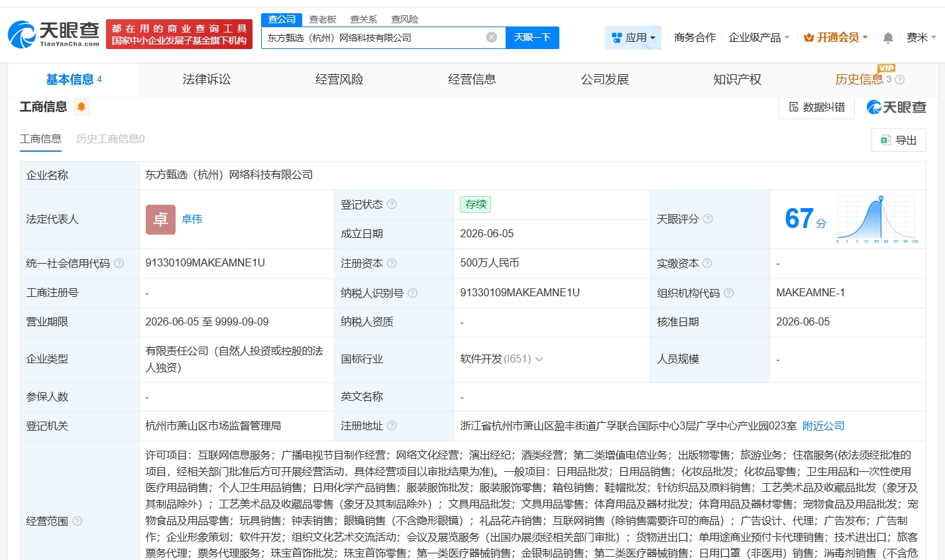Click help icon next to 实缴资本

(x=707, y=263)
